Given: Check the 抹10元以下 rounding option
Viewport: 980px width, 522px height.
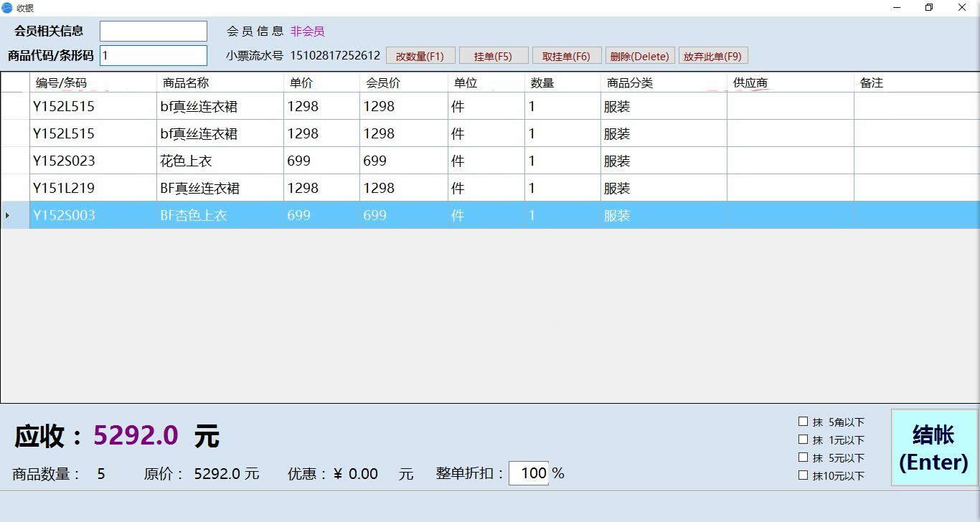Looking at the screenshot, I should tap(804, 474).
